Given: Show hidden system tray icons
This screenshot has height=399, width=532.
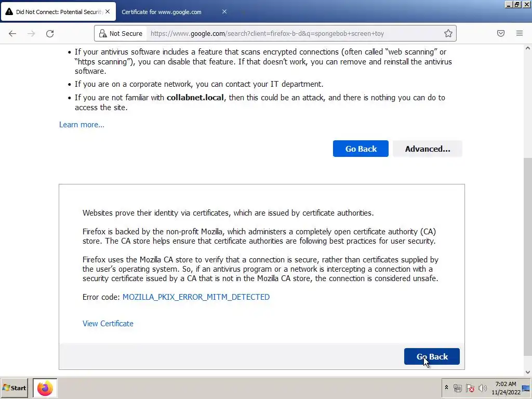Looking at the screenshot, I should point(446,388).
